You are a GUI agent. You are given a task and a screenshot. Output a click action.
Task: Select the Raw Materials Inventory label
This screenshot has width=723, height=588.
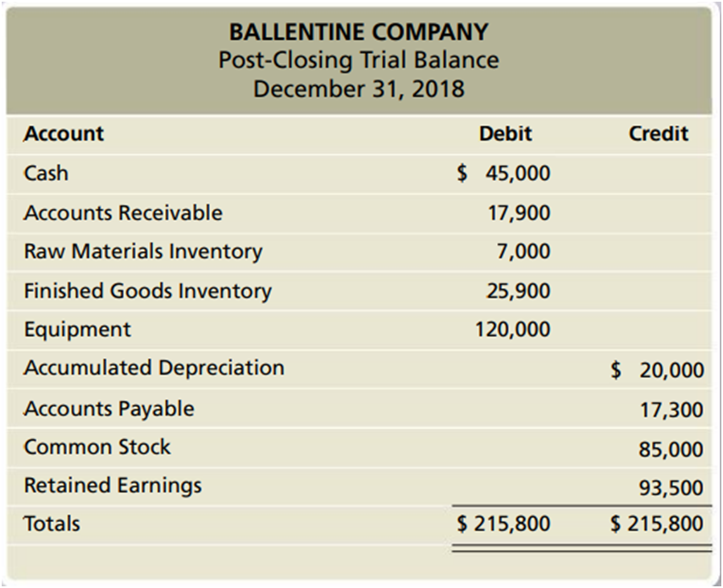143,251
